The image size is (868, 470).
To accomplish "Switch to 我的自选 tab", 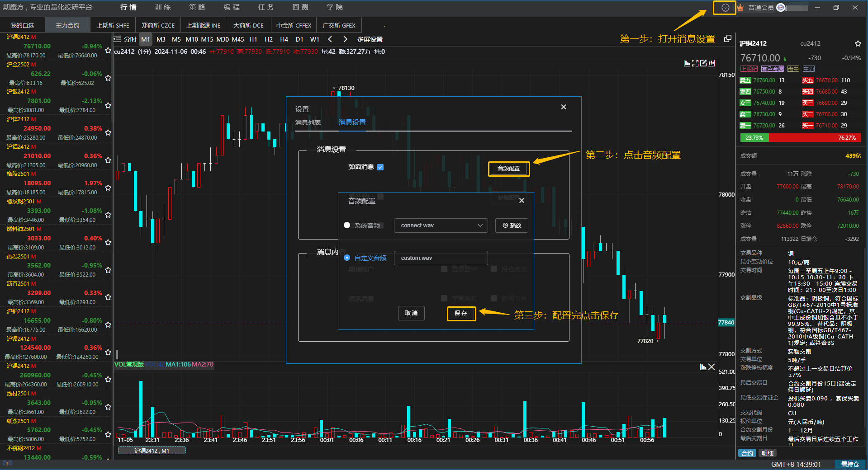I will pyautogui.click(x=23, y=25).
